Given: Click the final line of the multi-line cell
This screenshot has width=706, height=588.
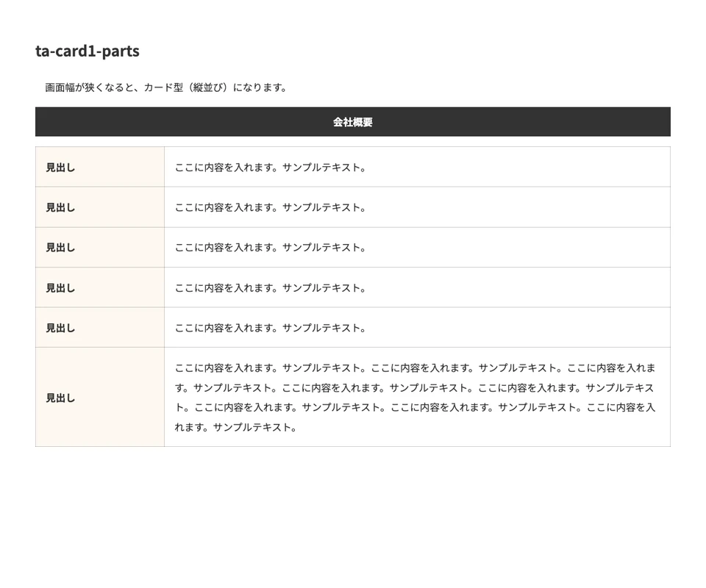Looking at the screenshot, I should point(235,427).
